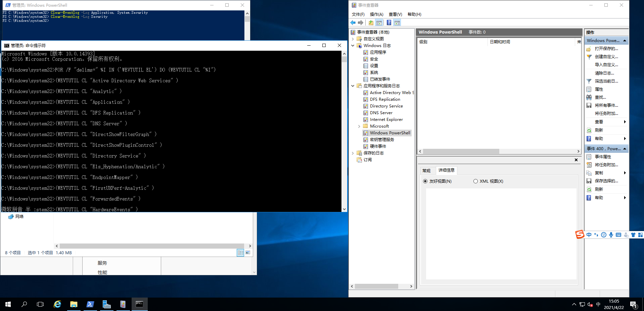
Task: Open Internet Explorer from the taskbar
Action: coord(57,304)
